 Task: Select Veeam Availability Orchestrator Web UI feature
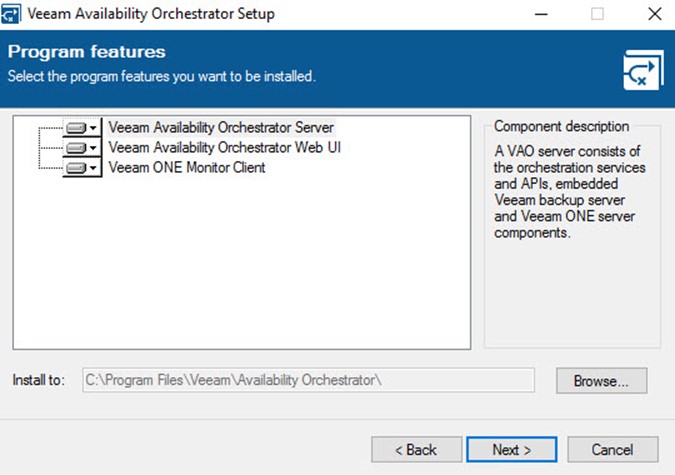(224, 147)
